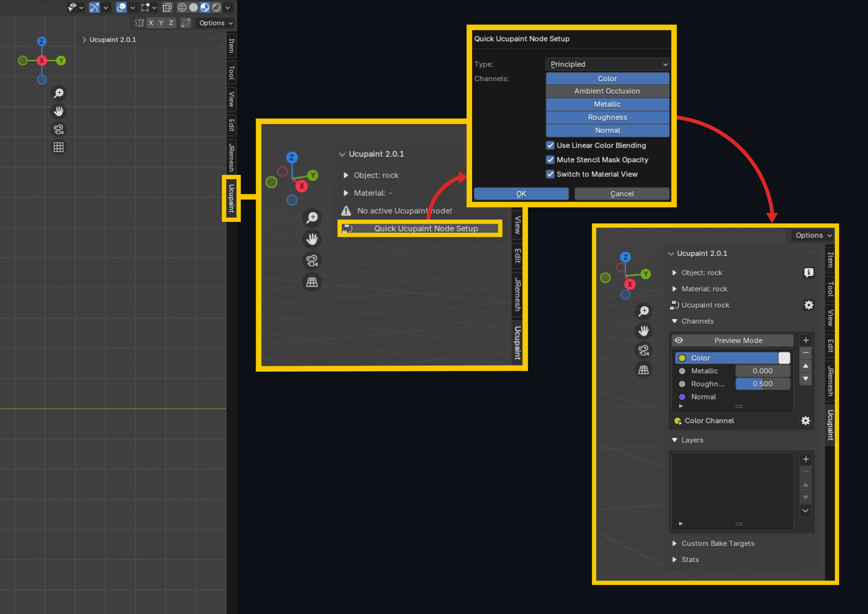Uncheck Switch to Material View

[x=551, y=174]
